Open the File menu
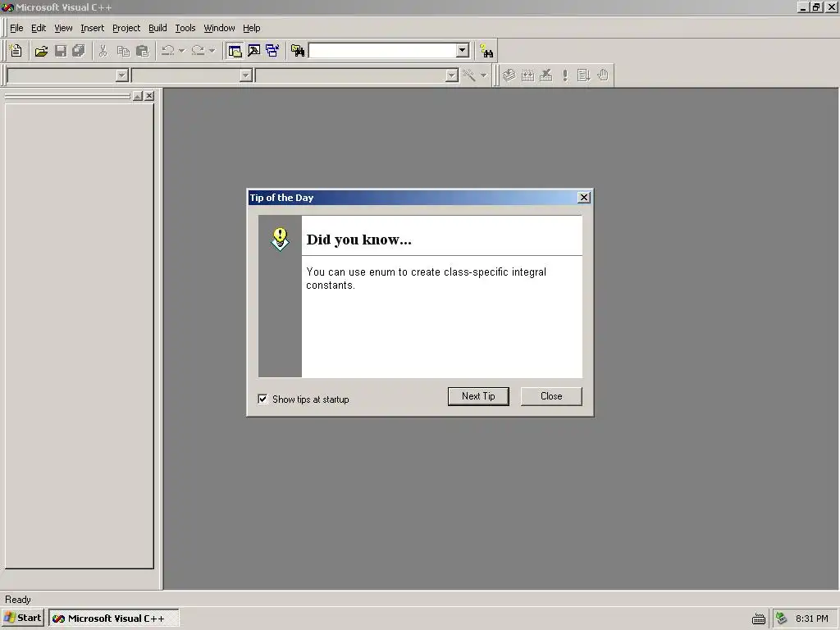The width and height of the screenshot is (840, 630). click(16, 28)
